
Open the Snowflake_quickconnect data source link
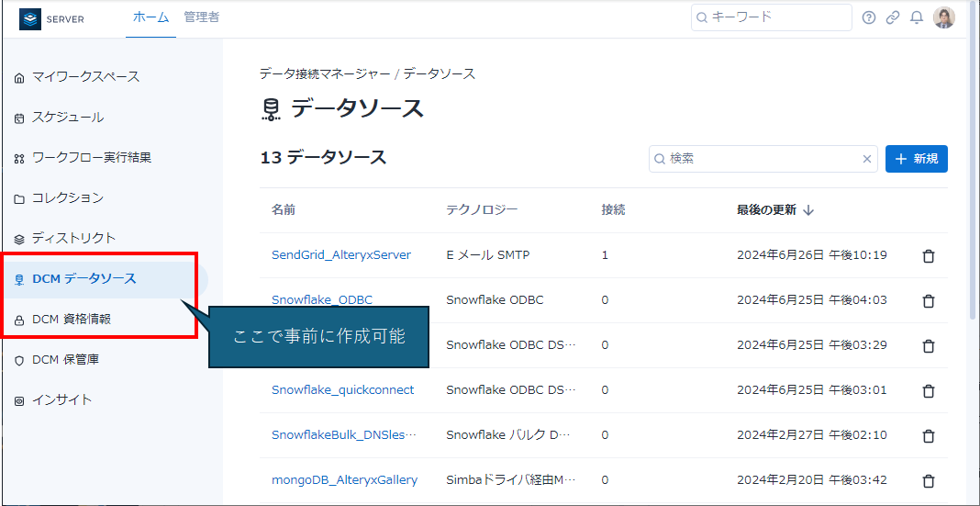coord(342,390)
